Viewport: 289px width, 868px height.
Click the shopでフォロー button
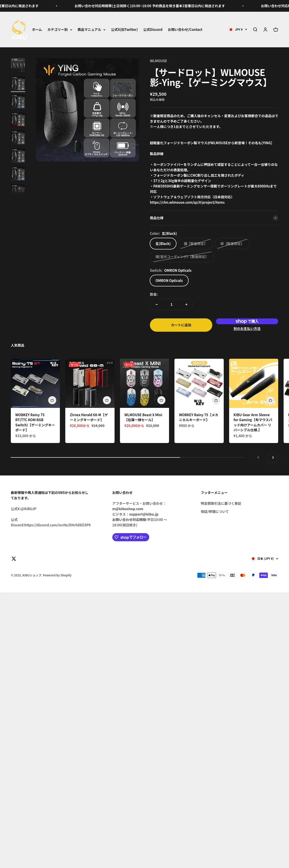131,537
